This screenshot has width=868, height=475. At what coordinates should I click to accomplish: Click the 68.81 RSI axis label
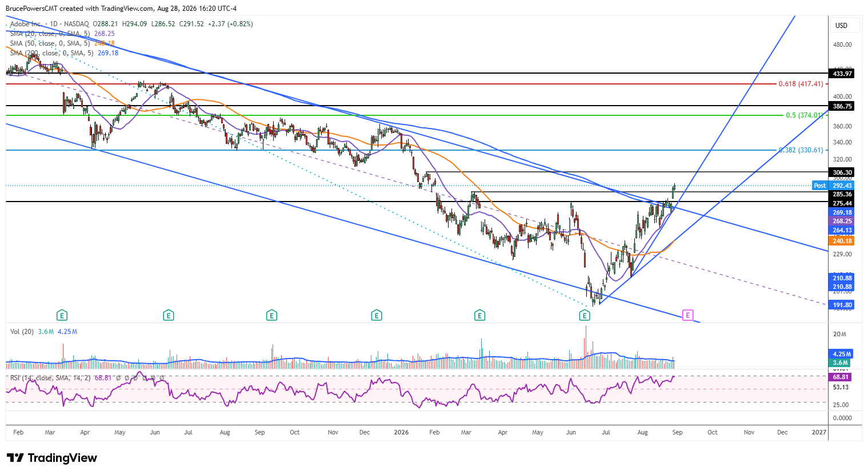point(841,377)
